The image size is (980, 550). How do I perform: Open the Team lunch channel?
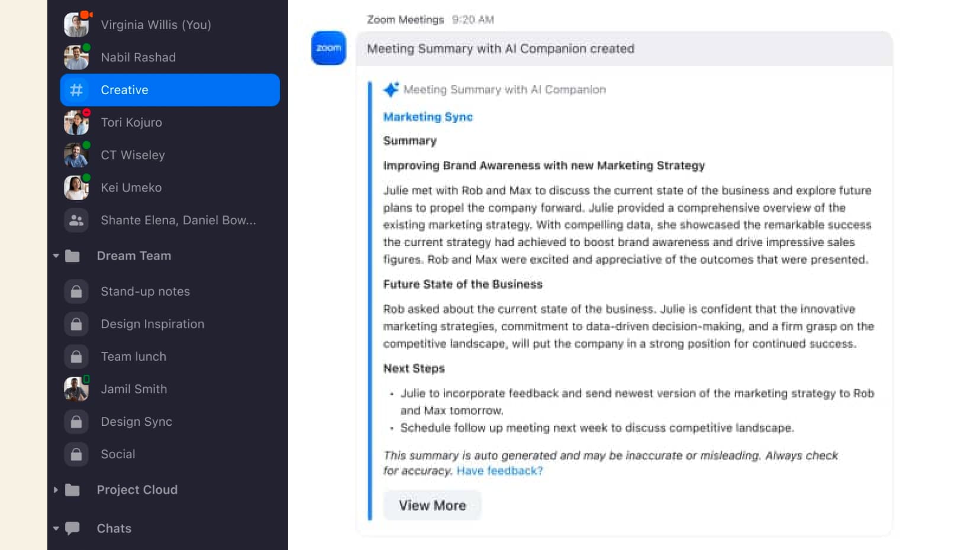[x=133, y=357]
